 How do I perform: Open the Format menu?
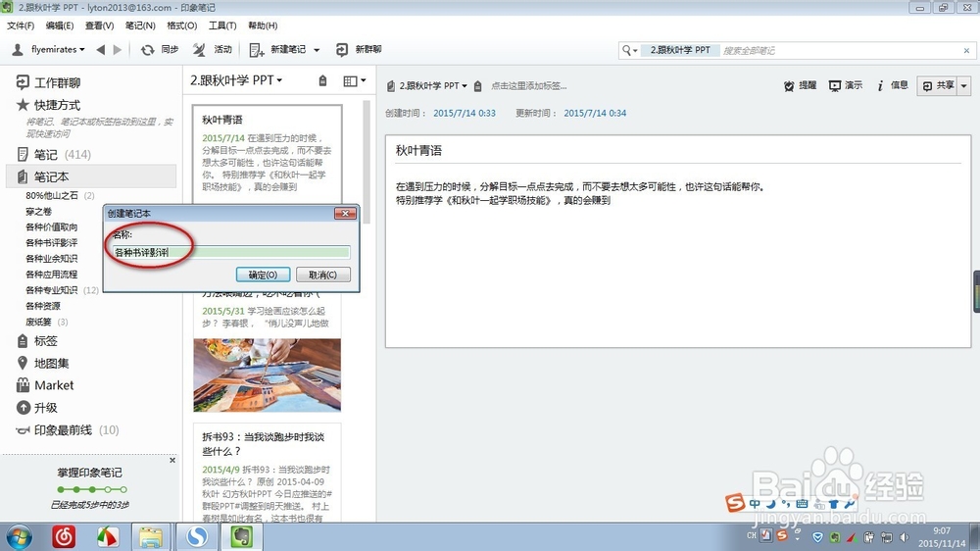[181, 25]
